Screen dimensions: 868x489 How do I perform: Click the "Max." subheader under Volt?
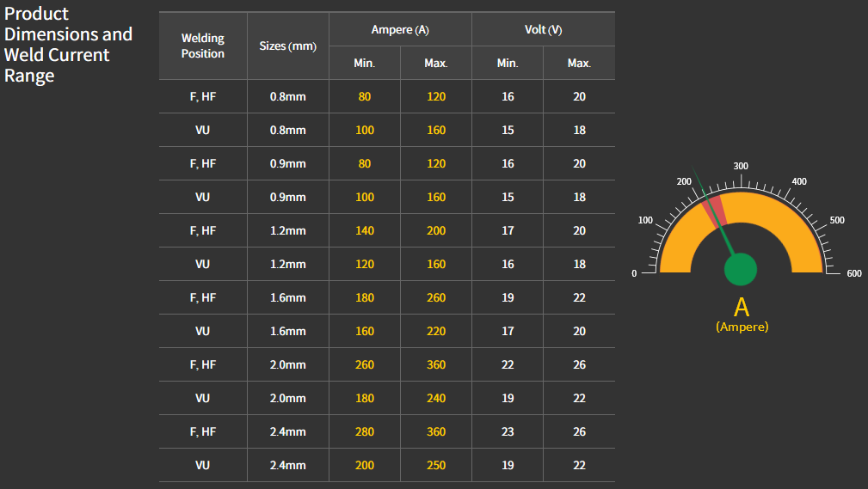pyautogui.click(x=579, y=63)
